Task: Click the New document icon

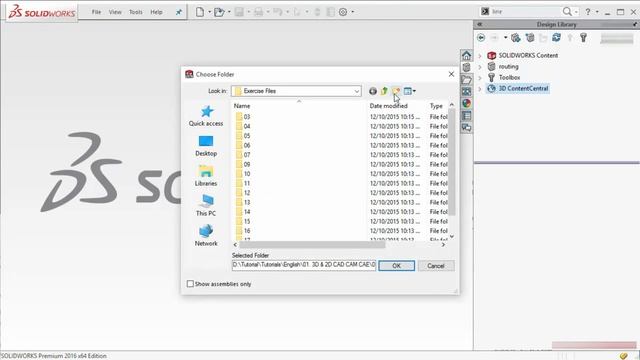Action: pos(200,12)
